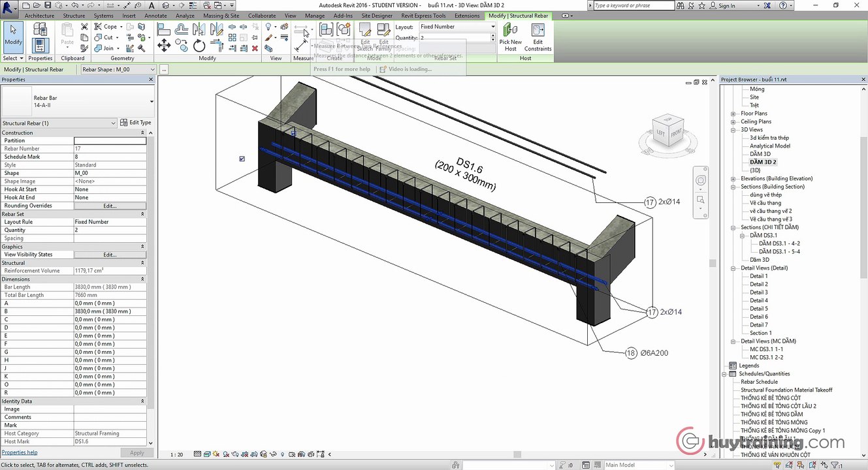The image size is (868, 470).
Task: Expand the Floor Plans node in the Project Browser
Action: (733, 114)
